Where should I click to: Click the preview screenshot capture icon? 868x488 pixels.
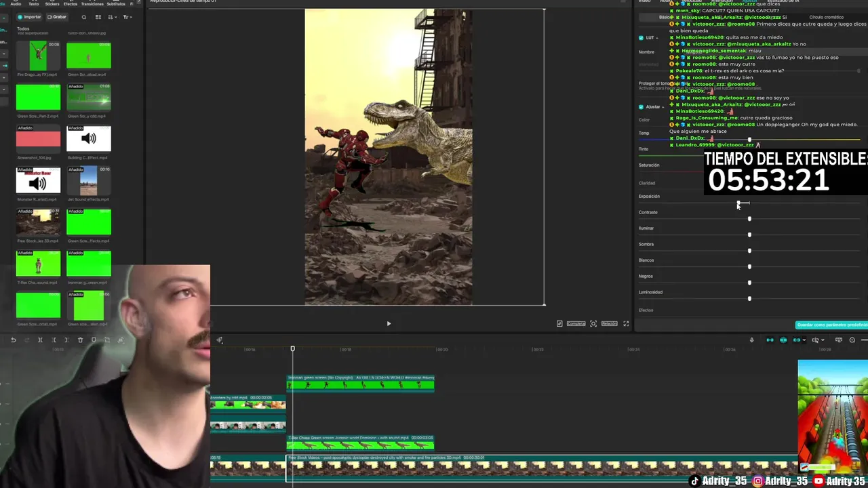pos(593,324)
